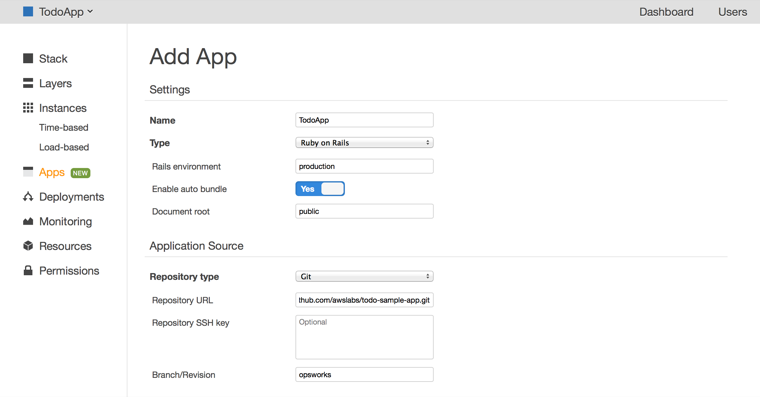Click the Add App heading
Image resolution: width=760 pixels, height=397 pixels.
point(193,57)
